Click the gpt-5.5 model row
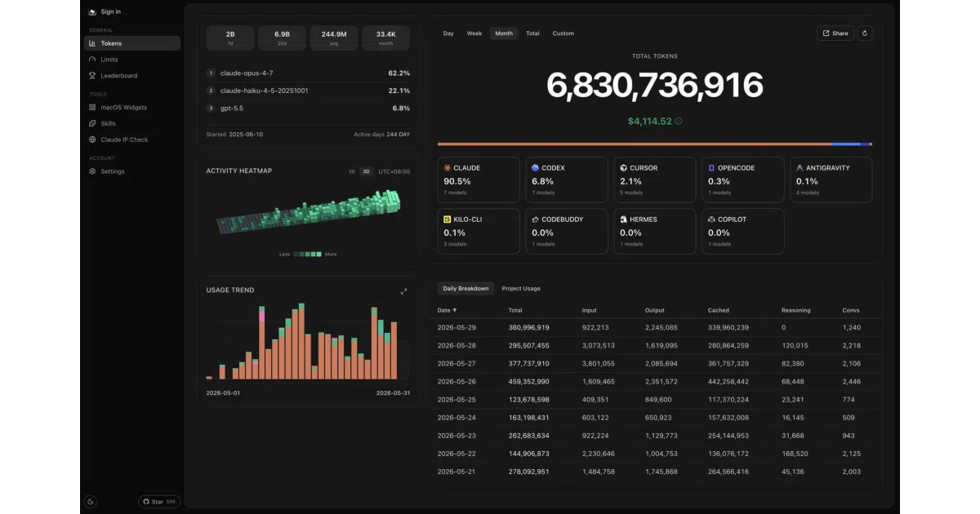980x514 pixels. pyautogui.click(x=308, y=108)
